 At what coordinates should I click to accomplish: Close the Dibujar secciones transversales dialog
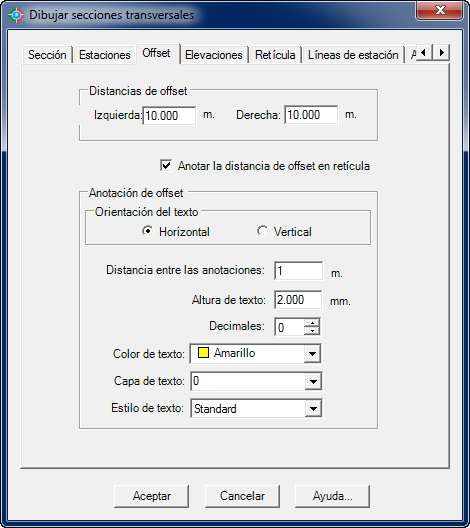[x=440, y=10]
